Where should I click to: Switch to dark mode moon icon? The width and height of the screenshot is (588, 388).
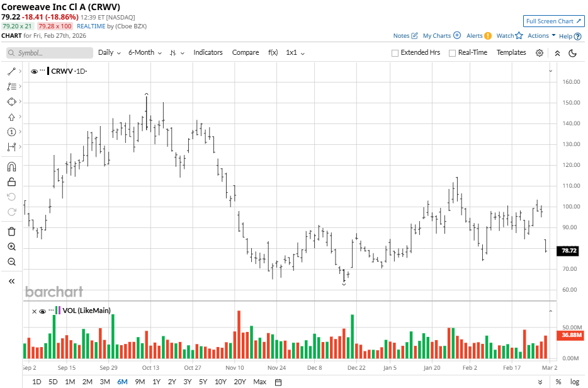[572, 53]
